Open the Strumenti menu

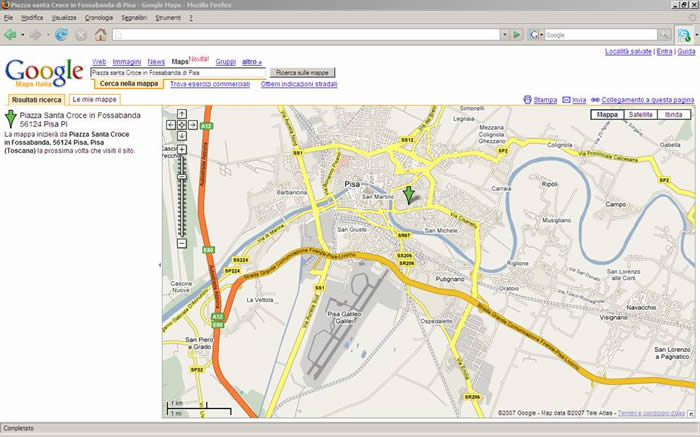pyautogui.click(x=168, y=18)
